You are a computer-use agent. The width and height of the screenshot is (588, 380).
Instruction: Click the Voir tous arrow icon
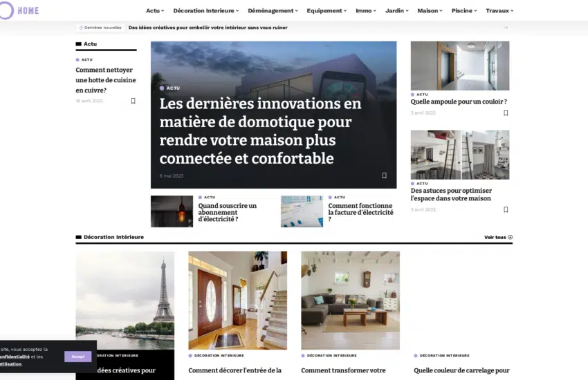511,237
